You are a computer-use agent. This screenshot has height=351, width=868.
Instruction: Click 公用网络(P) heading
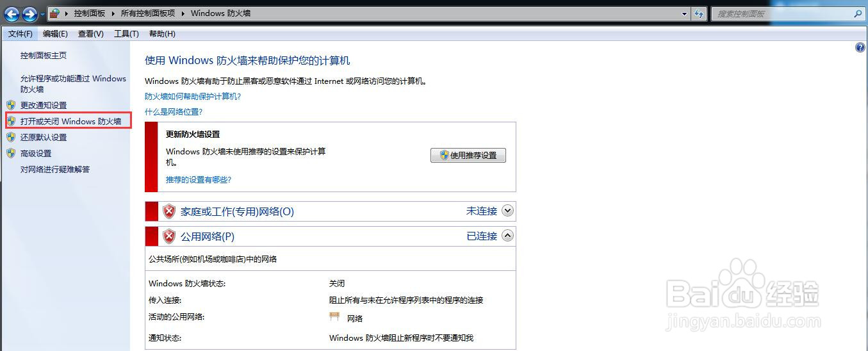(208, 236)
